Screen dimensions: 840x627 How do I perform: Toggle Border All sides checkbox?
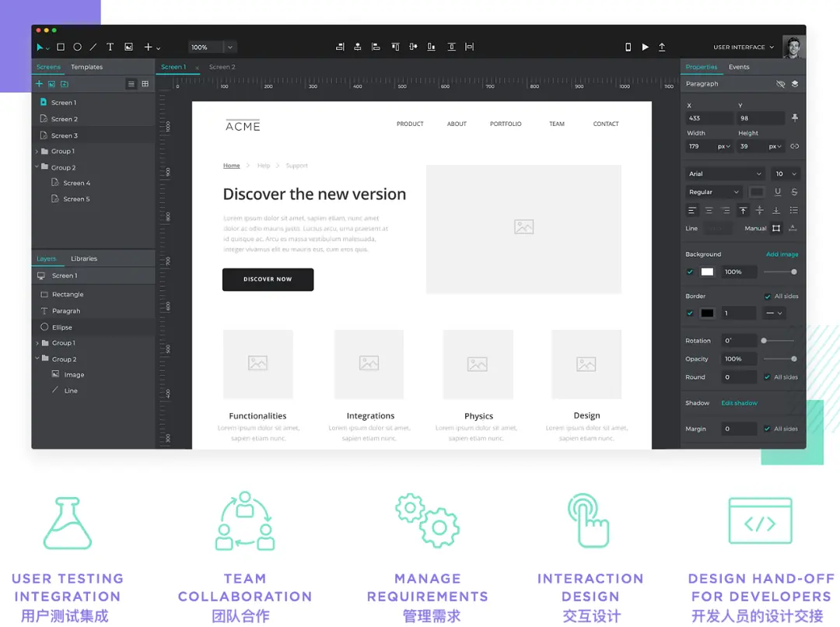768,296
